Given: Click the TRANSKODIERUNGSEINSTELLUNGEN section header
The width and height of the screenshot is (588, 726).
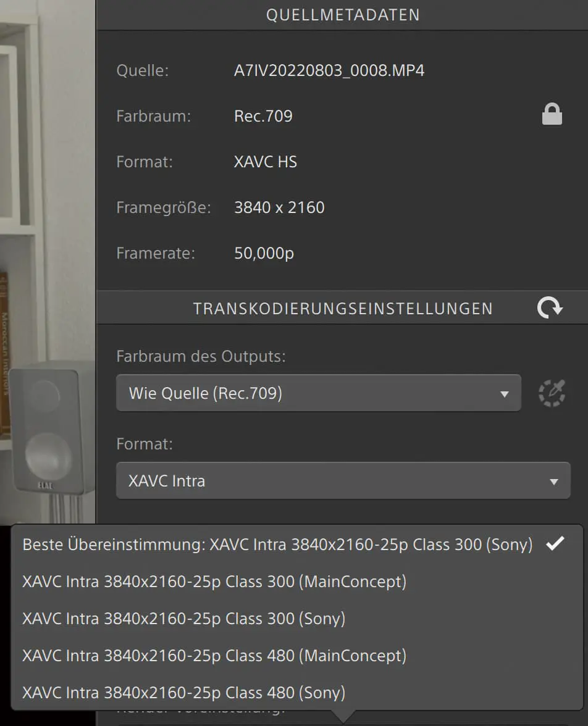Looking at the screenshot, I should click(343, 308).
